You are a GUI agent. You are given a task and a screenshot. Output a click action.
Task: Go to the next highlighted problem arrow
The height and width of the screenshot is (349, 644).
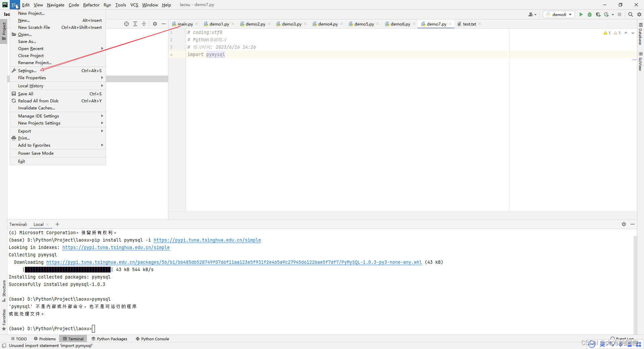coord(633,33)
